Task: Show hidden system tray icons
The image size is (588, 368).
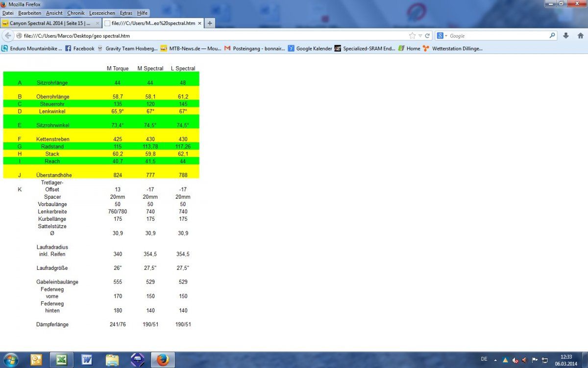Action: [x=495, y=360]
